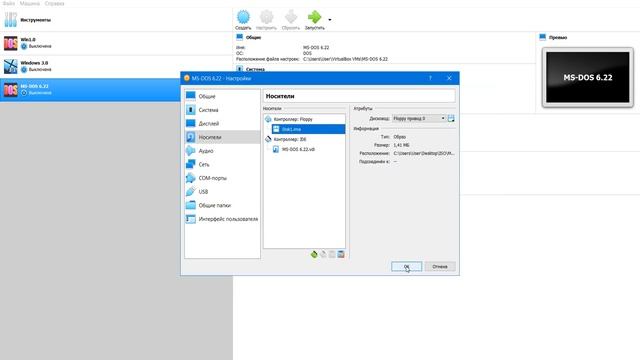
Task: Click the MS-DOS 6.22 preview thumbnail
Action: tap(588, 77)
